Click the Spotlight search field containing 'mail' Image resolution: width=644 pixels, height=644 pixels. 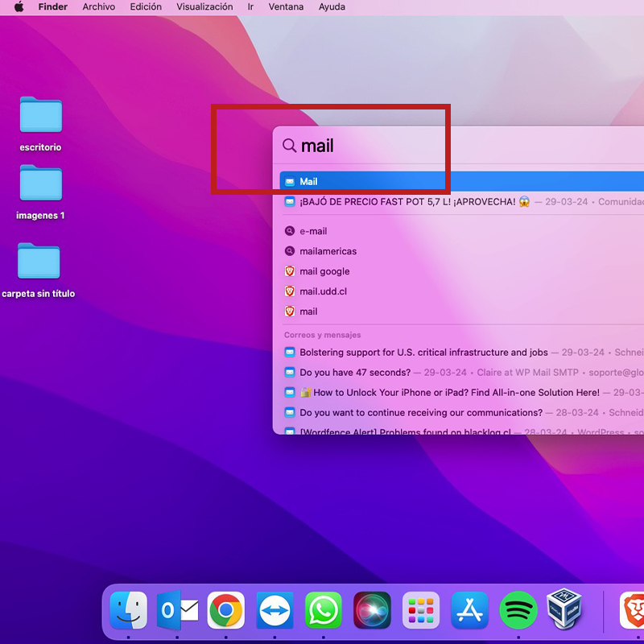coord(402,146)
